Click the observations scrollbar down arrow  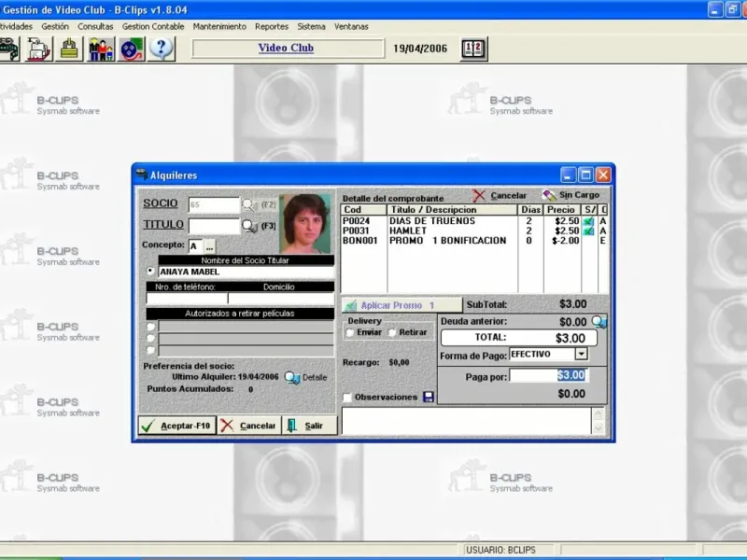click(x=598, y=428)
